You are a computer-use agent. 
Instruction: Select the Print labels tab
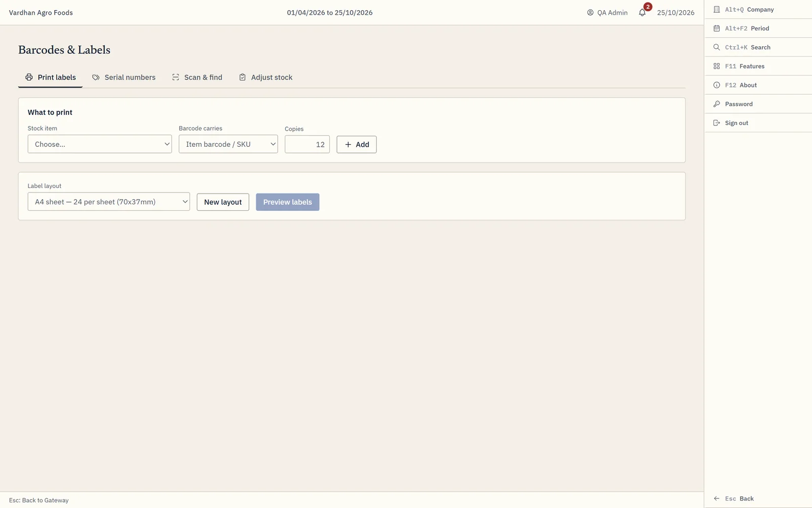(50, 77)
